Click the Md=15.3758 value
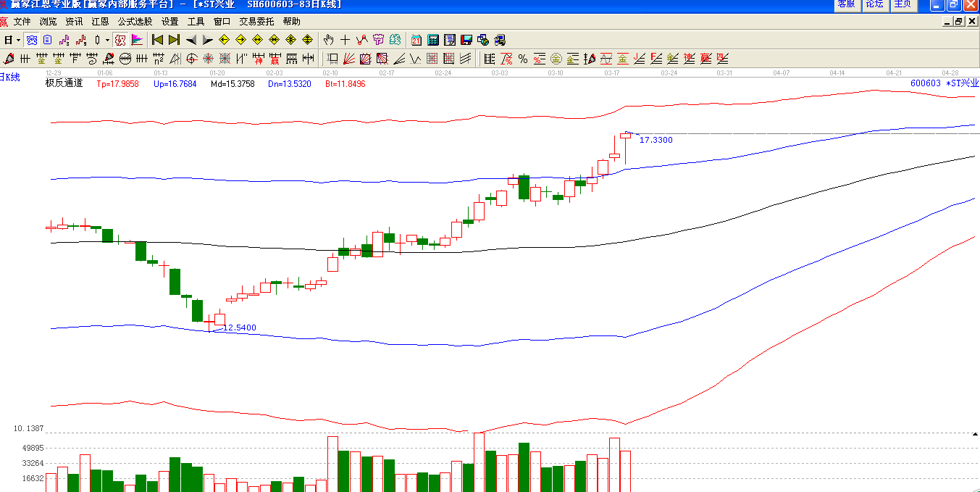 pos(233,84)
